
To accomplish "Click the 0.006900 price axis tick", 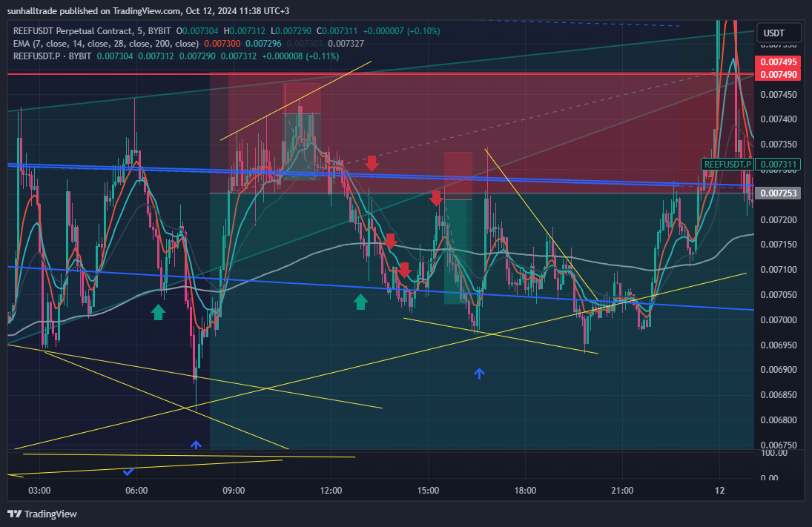I will (x=779, y=370).
